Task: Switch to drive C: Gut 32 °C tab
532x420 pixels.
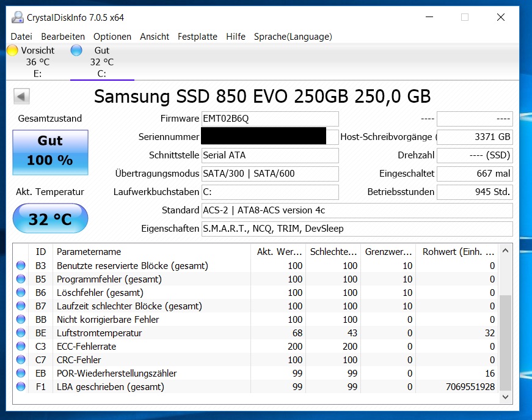Action: pyautogui.click(x=102, y=62)
